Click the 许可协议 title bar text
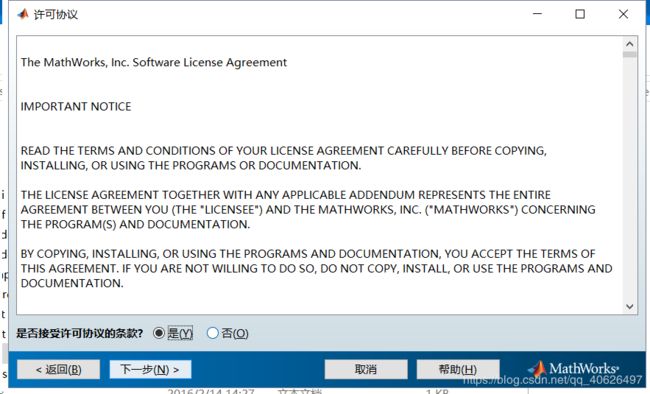 pyautogui.click(x=56, y=15)
